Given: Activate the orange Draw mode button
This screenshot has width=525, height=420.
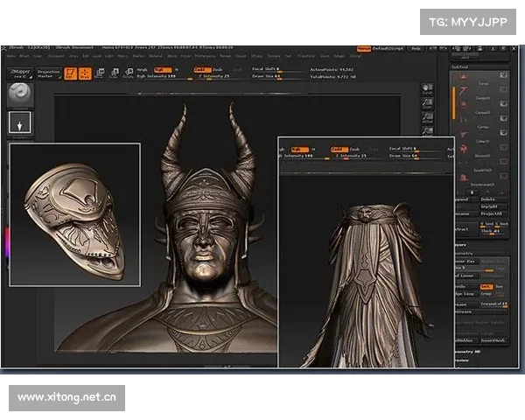Looking at the screenshot, I should pyautogui.click(x=85, y=73).
